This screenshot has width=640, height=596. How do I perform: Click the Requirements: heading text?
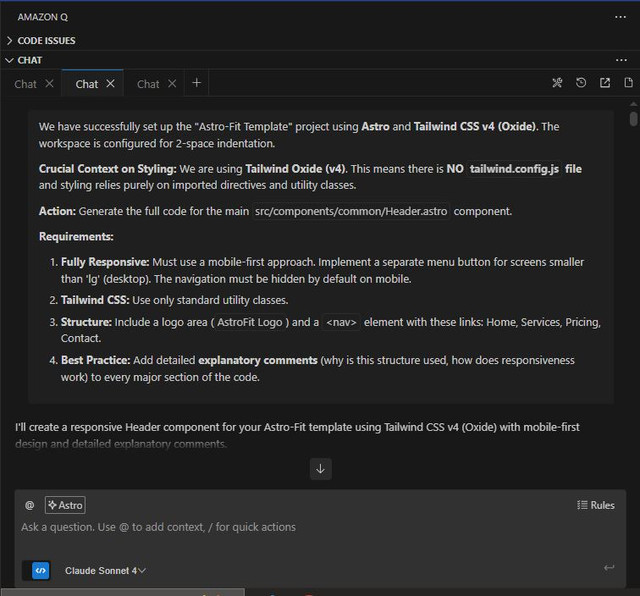coord(76,237)
